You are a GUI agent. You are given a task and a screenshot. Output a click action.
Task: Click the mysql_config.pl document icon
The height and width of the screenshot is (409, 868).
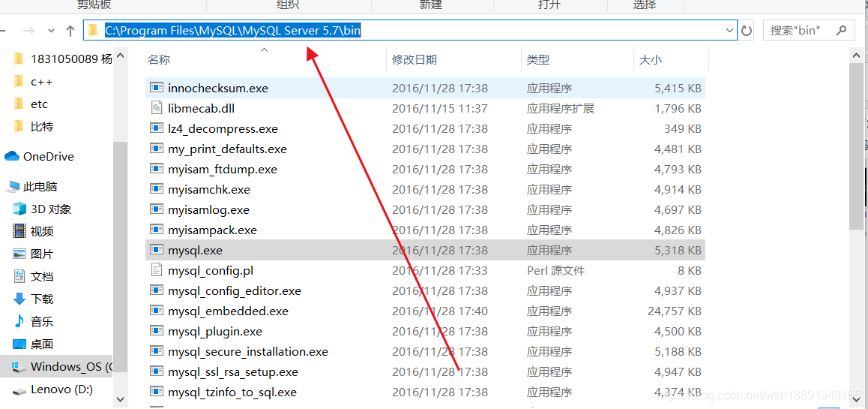pos(157,270)
